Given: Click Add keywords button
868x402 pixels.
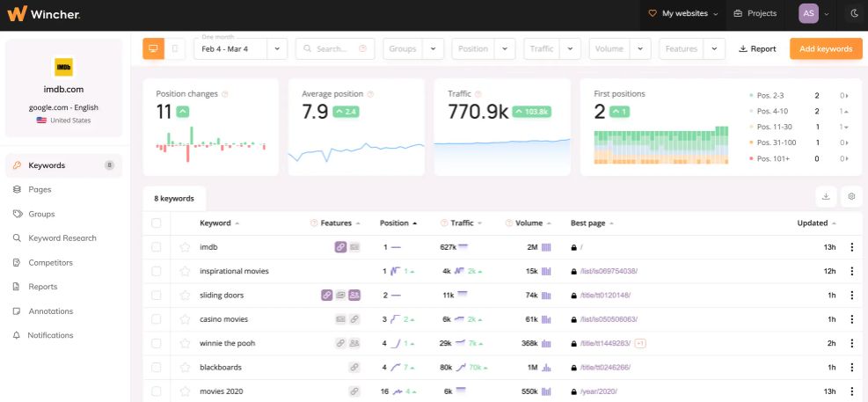Looking at the screenshot, I should [826, 48].
